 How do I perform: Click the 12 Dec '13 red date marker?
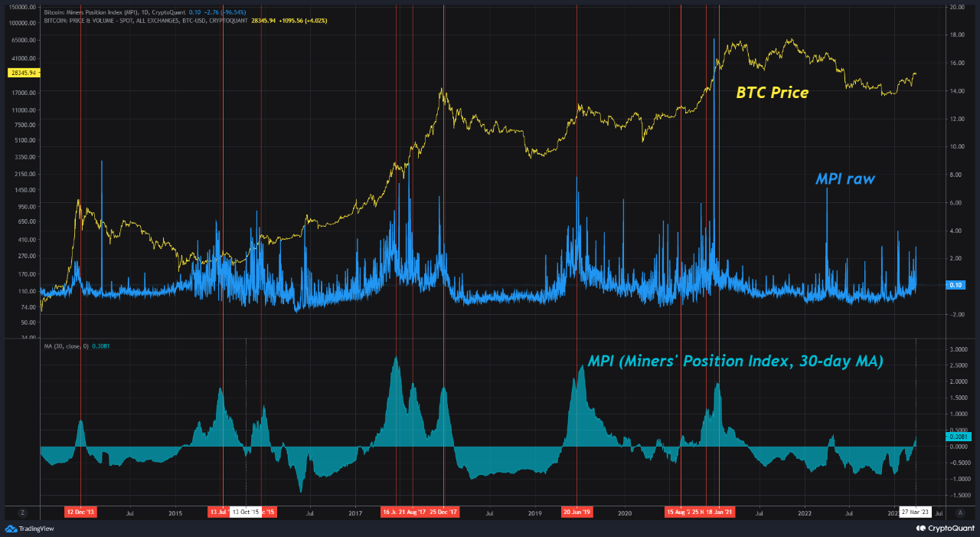point(80,511)
